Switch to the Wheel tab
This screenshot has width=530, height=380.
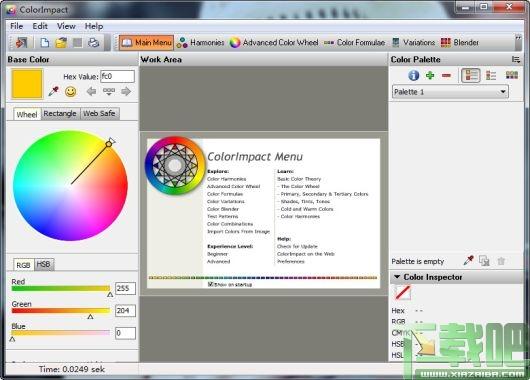click(27, 114)
